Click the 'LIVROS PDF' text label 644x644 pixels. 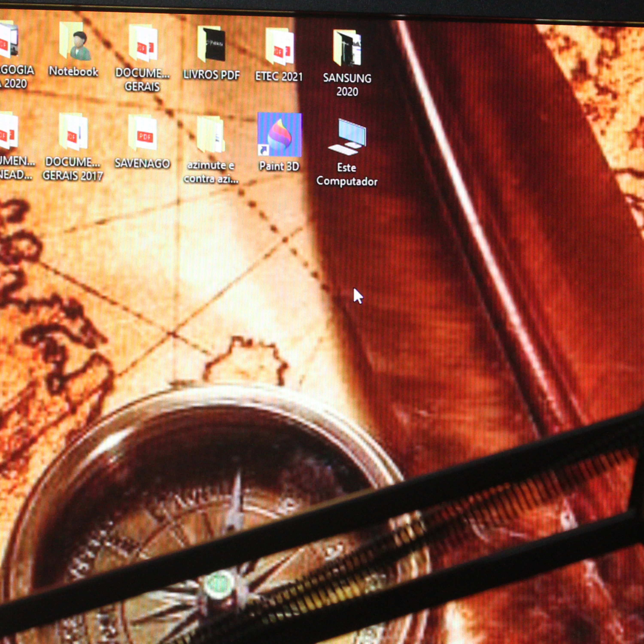point(211,75)
